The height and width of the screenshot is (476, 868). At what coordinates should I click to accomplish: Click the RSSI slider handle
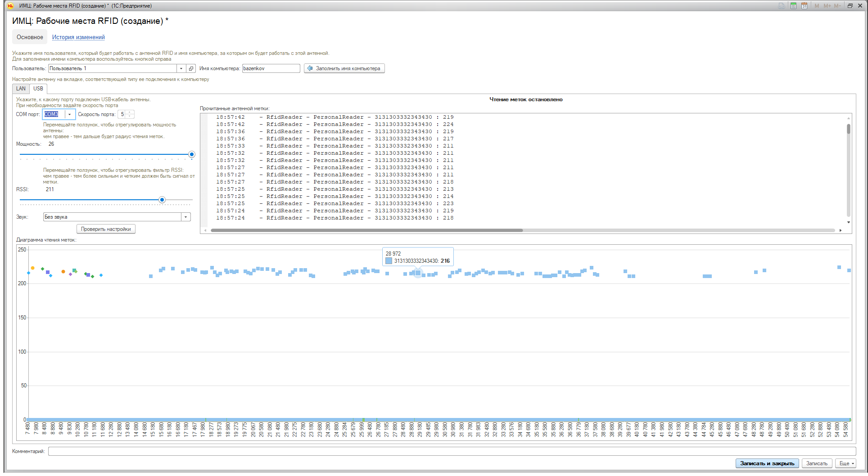[162, 200]
